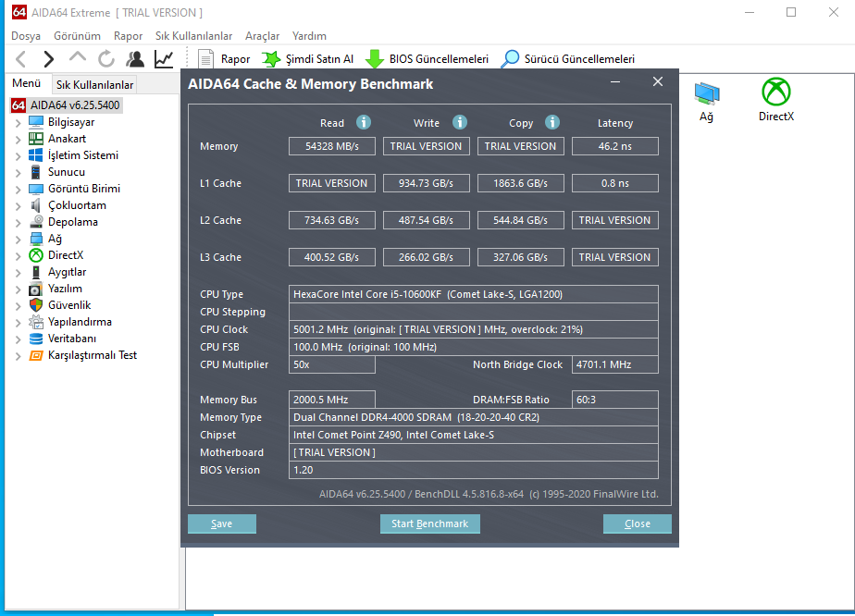Select the Yazılım tree item

pos(65,289)
